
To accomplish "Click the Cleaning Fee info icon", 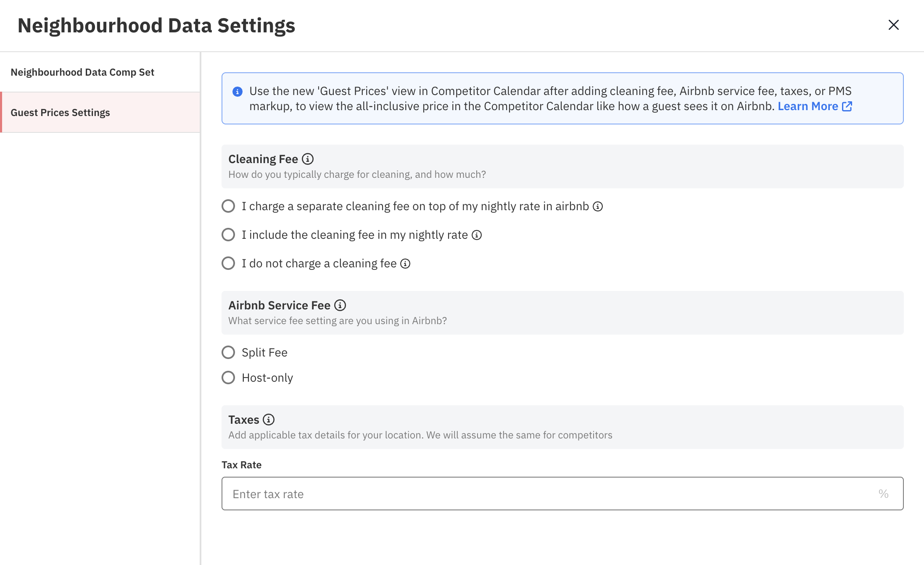I will click(308, 159).
